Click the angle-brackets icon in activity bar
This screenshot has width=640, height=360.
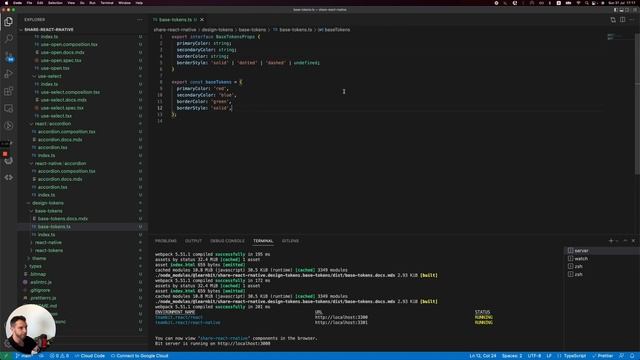pyautogui.click(x=9, y=178)
